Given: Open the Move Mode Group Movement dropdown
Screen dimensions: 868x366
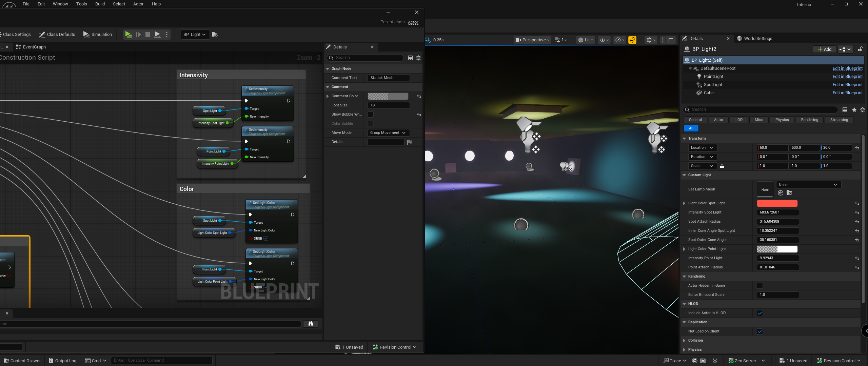Looking at the screenshot, I should 388,133.
